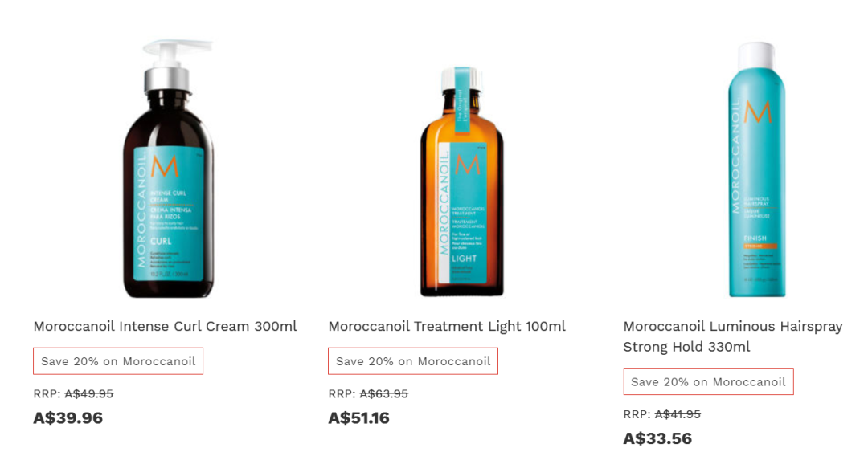Click the A$51.16 sale price

click(x=358, y=417)
